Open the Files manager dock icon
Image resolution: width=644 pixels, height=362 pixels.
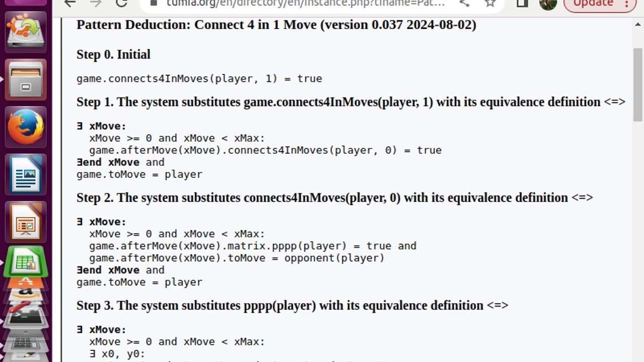click(26, 79)
